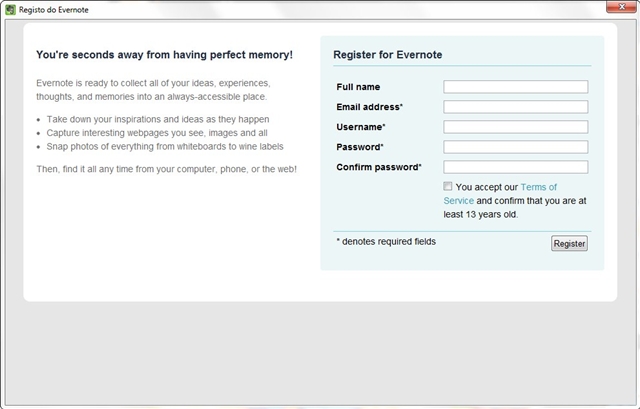640x409 pixels.
Task: Close the Registo do Evernote window
Action: 621,7
